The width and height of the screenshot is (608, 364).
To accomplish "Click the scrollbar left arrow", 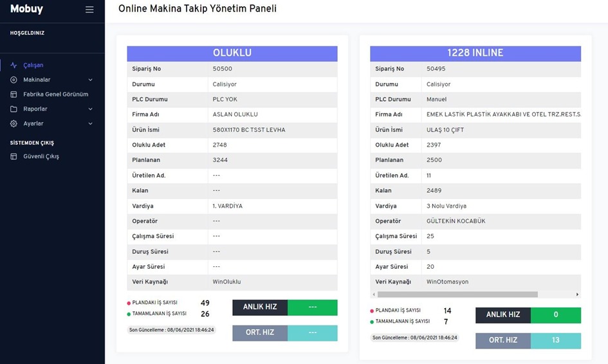I will (374, 295).
